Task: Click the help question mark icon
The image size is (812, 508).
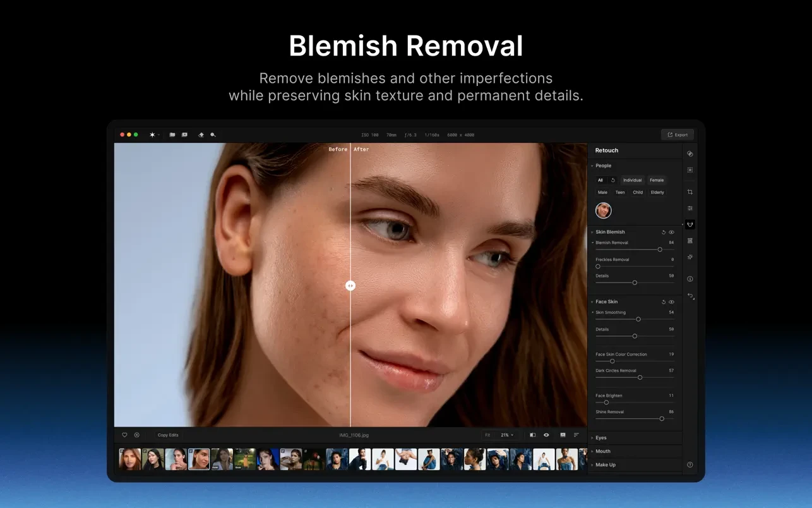Action: [690, 464]
